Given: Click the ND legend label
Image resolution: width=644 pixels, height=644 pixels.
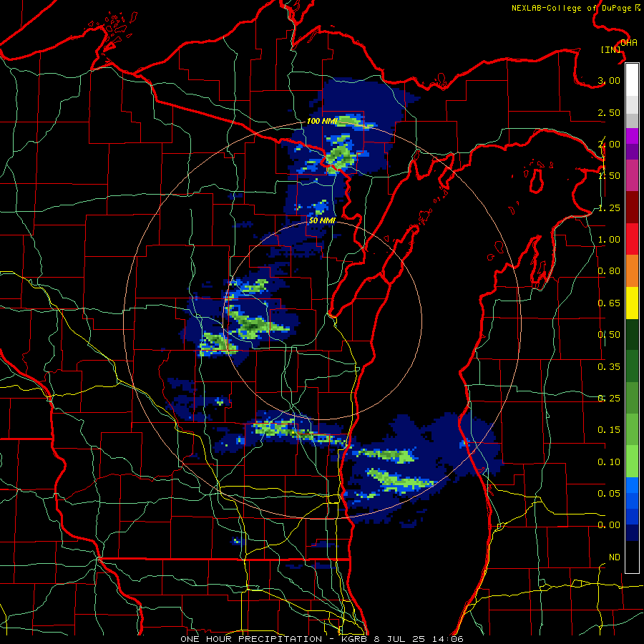Looking at the screenshot, I should [615, 557].
